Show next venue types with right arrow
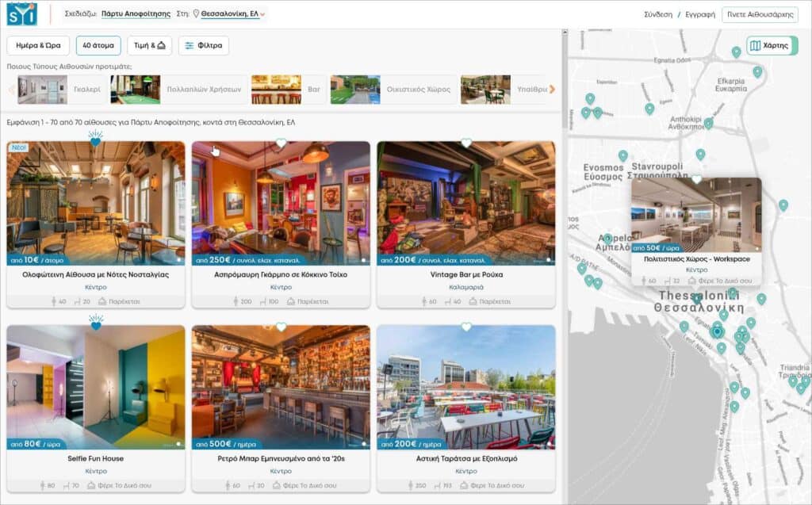The width and height of the screenshot is (812, 505). tap(552, 89)
